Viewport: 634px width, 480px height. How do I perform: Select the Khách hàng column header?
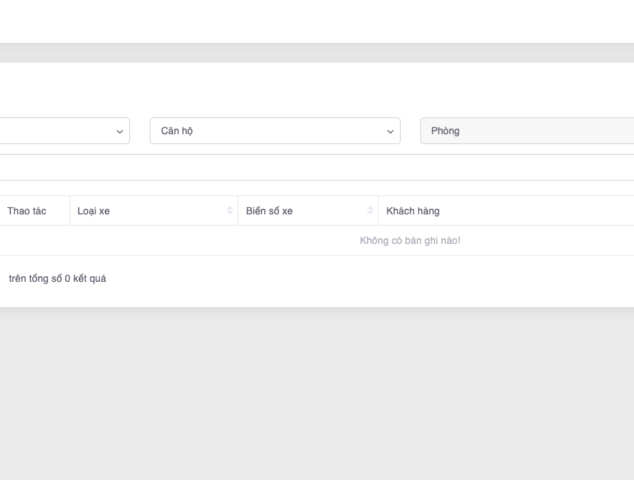413,211
